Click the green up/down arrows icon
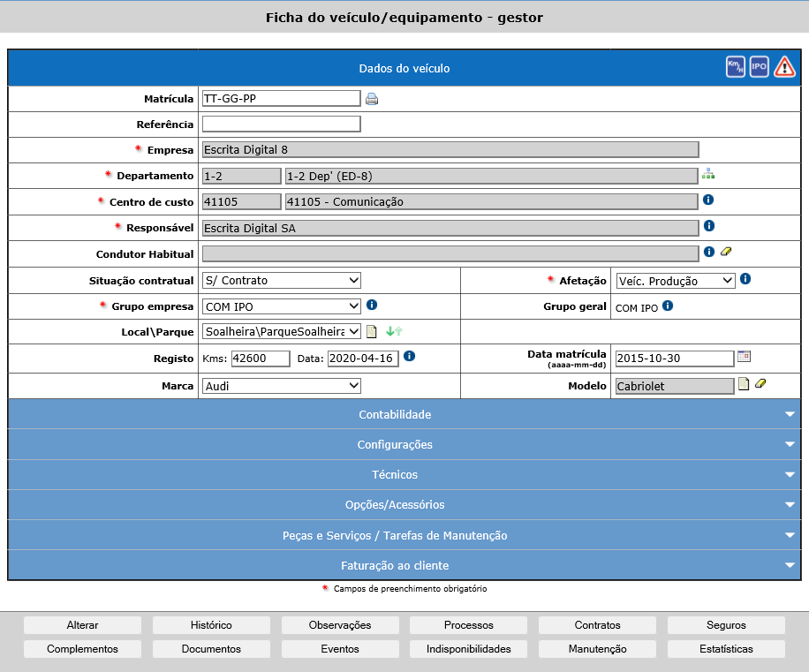Screen dimensions: 809x672 [x=394, y=331]
